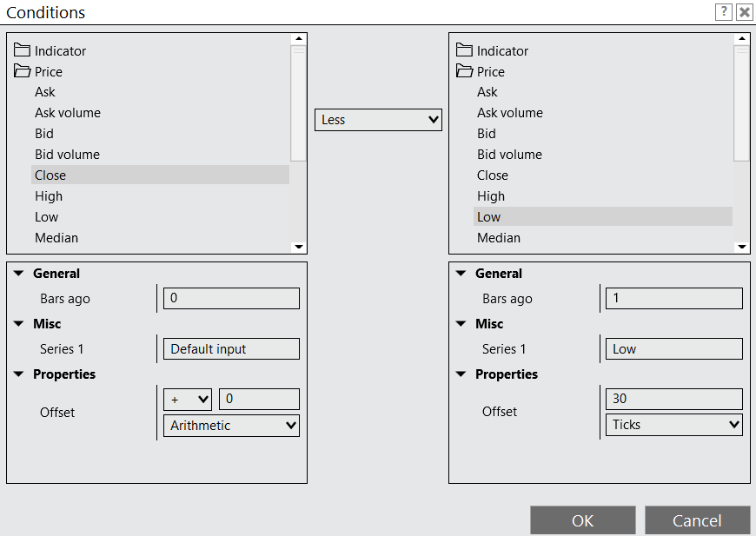Collapse the right Misc section
Screen dimensions: 756x536
pos(461,323)
